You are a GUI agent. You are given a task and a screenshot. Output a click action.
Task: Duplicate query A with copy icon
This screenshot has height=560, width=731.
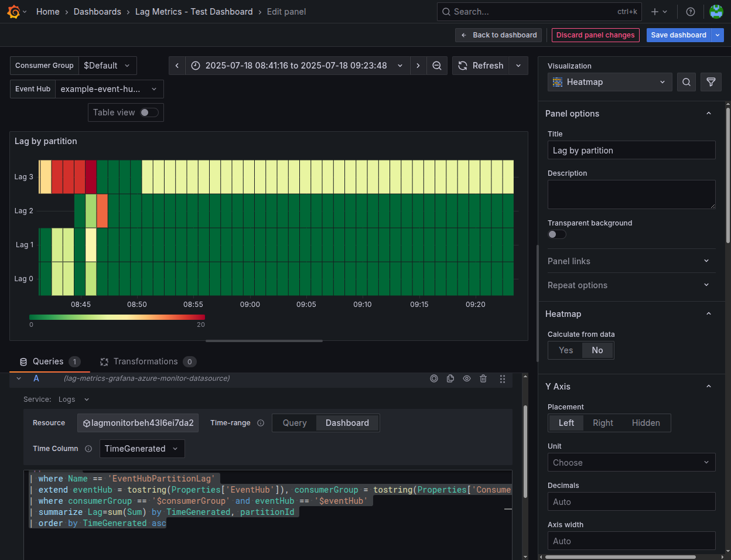coord(450,378)
